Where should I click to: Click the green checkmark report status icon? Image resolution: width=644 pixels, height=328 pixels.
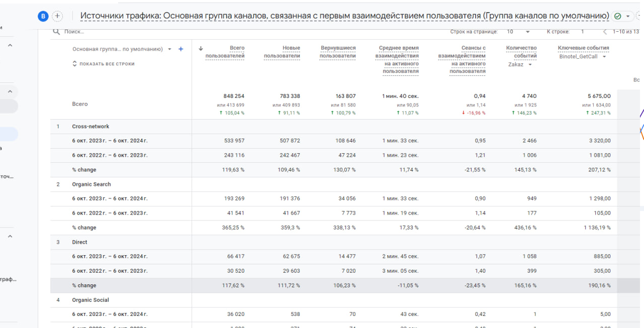point(618,16)
